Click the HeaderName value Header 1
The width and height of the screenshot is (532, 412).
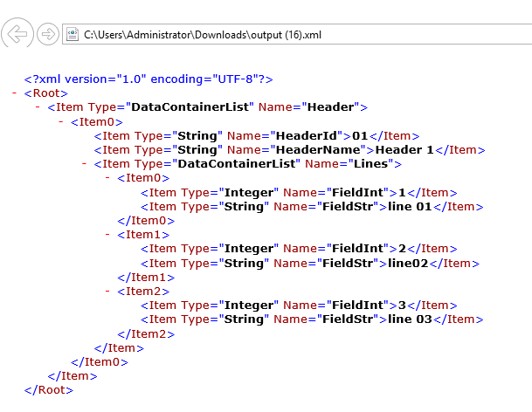[x=405, y=150]
